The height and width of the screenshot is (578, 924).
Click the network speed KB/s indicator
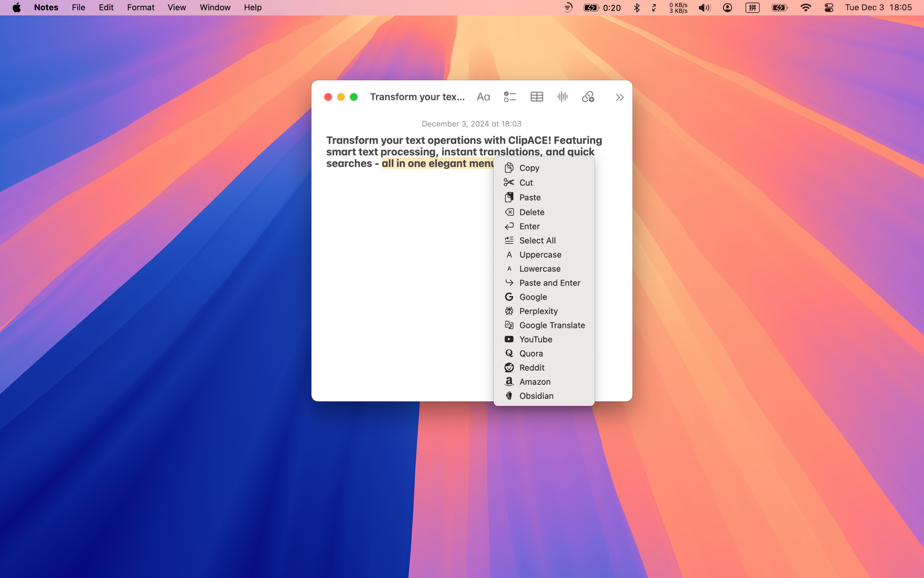678,8
